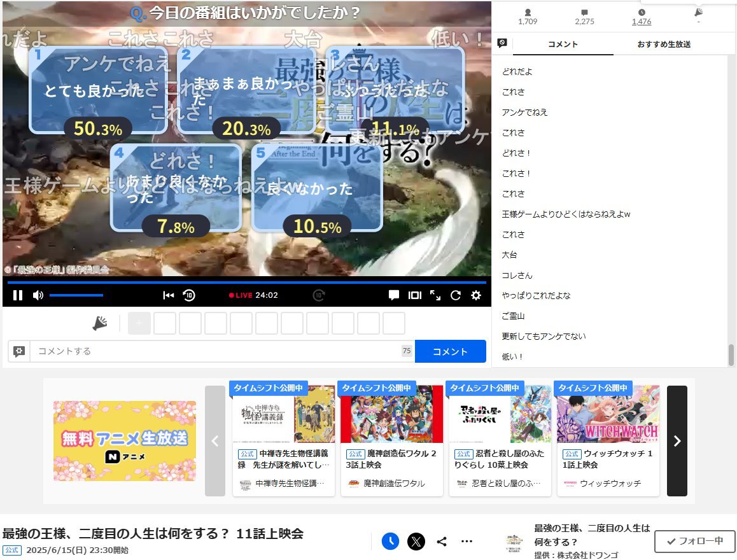Image resolution: width=737 pixels, height=560 pixels.
Task: Enter fullscreen mode
Action: pyautogui.click(x=435, y=295)
